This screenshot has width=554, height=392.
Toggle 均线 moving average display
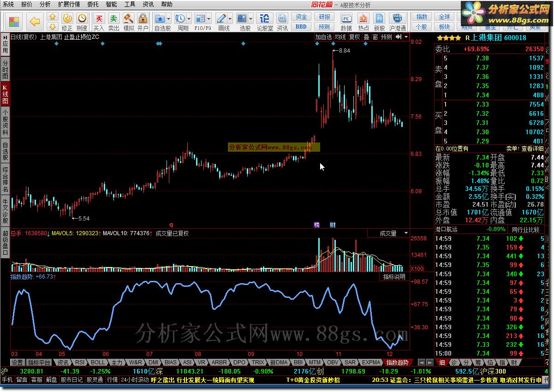(x=340, y=37)
